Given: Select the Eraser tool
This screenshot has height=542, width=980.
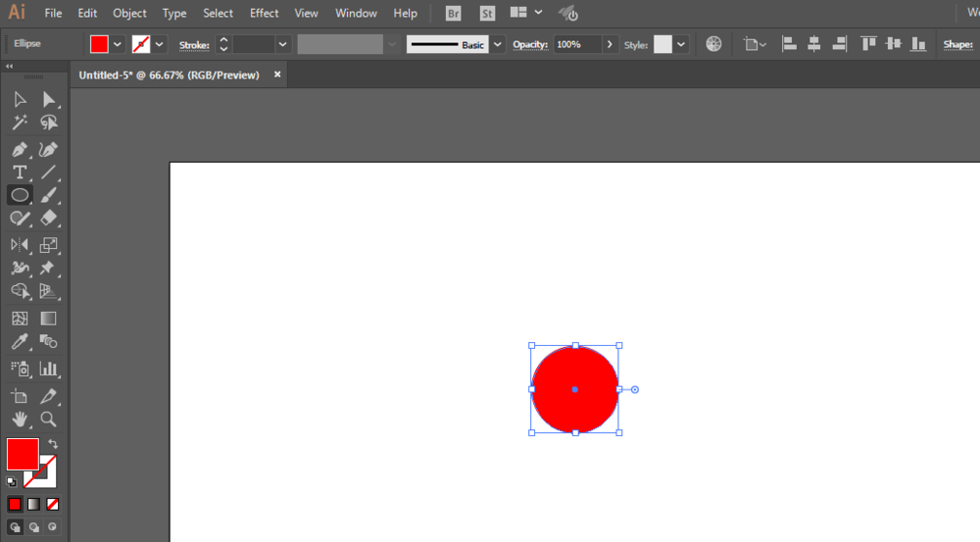Looking at the screenshot, I should (48, 219).
